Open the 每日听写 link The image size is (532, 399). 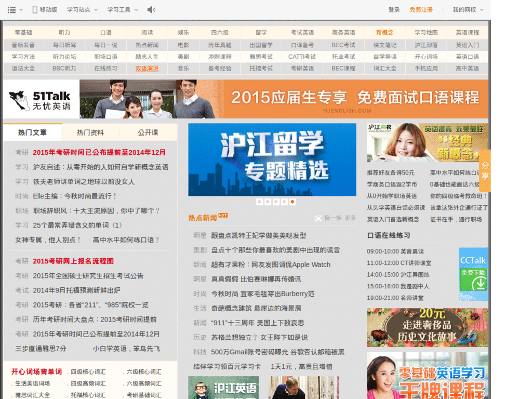(64, 45)
